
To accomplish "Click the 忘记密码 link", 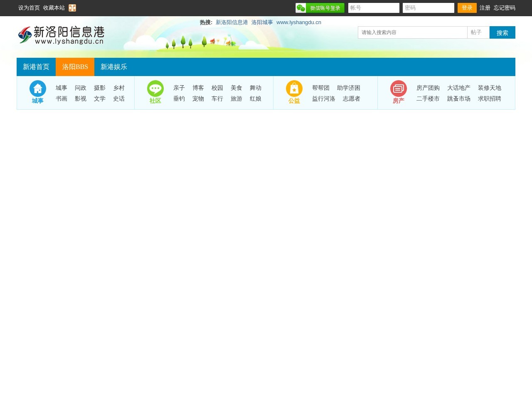I will click(x=503, y=7).
